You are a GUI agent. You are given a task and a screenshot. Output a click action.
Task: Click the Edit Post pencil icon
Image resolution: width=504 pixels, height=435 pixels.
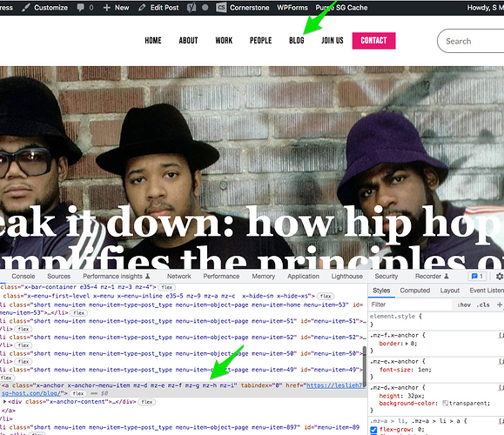pos(142,7)
